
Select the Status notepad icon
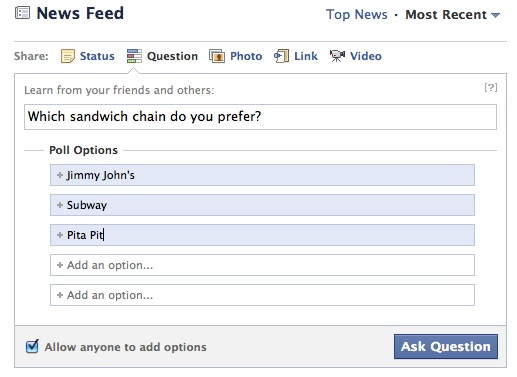pos(68,56)
